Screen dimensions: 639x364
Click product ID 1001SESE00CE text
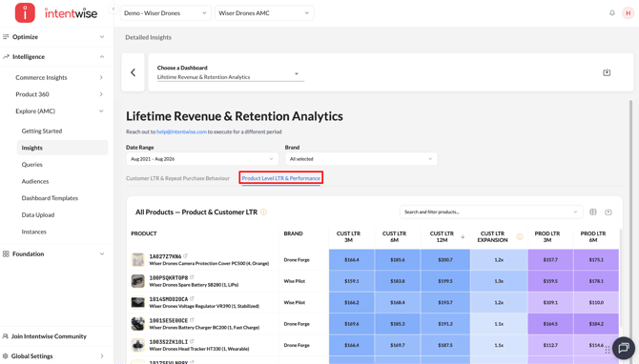pos(168,320)
